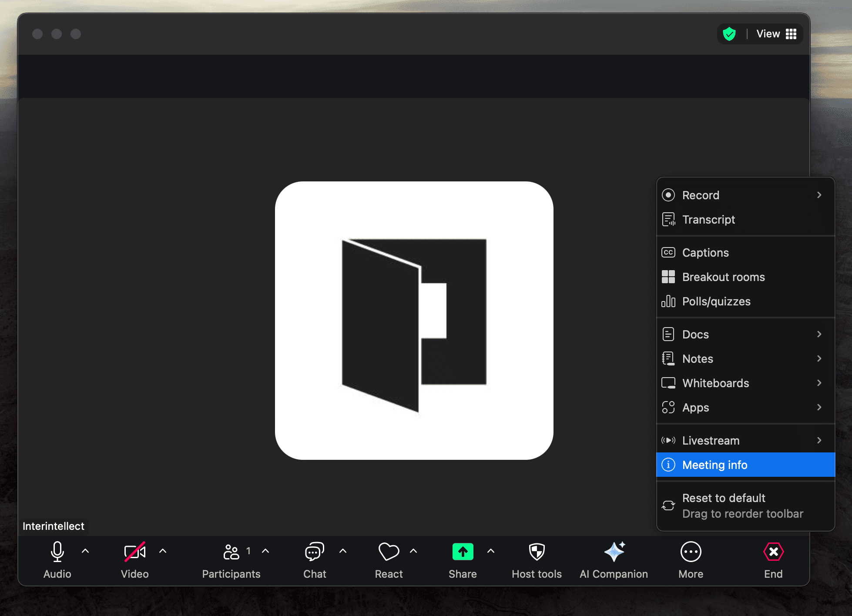Select Record in the More menu
The image size is (852, 616).
click(x=745, y=195)
